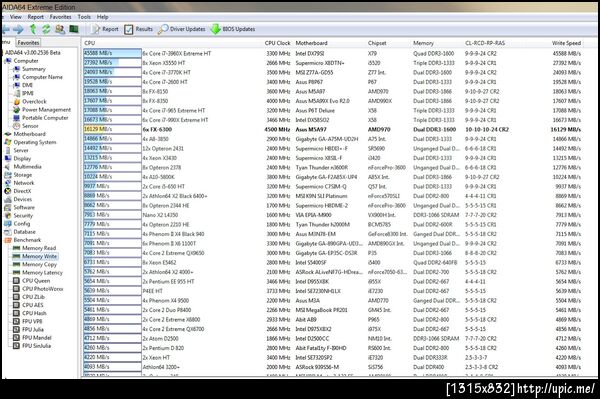
Task: Select the 2x Atom D2500 row
Action: (x=332, y=339)
